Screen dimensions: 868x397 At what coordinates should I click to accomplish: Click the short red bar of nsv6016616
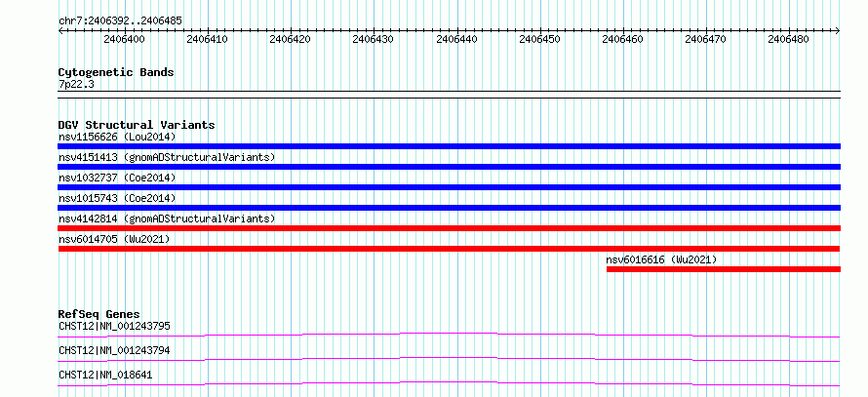coord(724,269)
